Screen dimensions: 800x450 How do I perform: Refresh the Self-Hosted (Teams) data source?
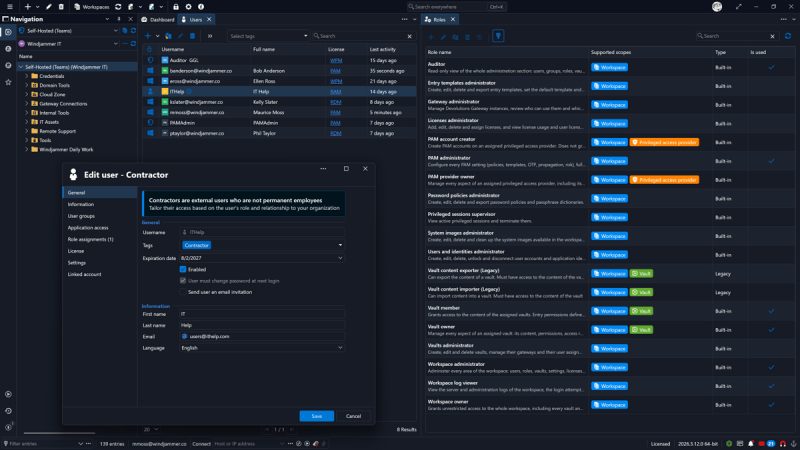click(133, 31)
